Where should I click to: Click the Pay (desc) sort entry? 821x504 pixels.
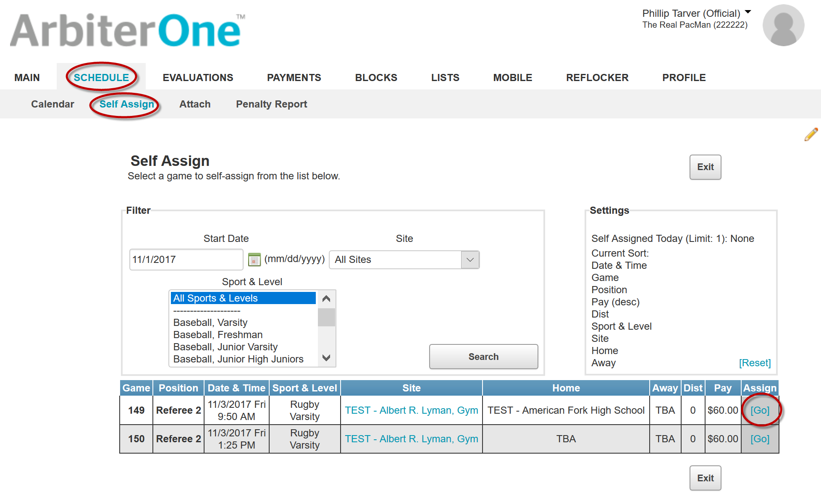click(x=615, y=302)
